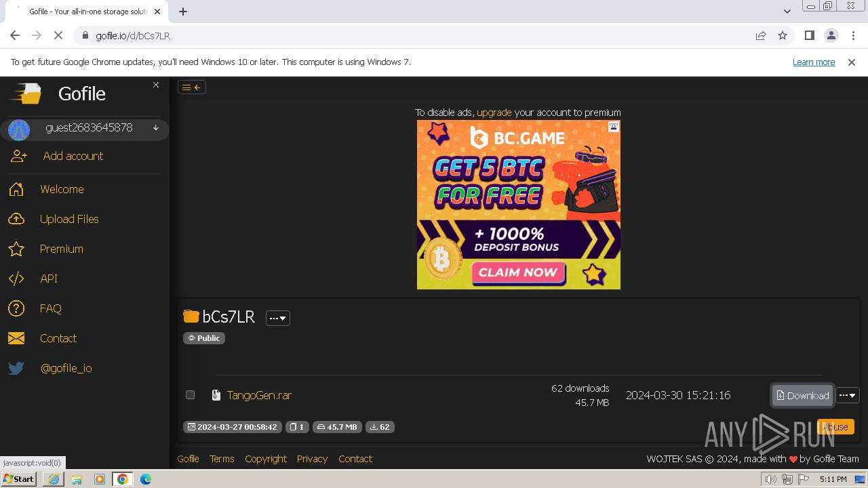Open the Chrome three-dot menu
This screenshot has height=488, width=868.
click(x=853, y=35)
